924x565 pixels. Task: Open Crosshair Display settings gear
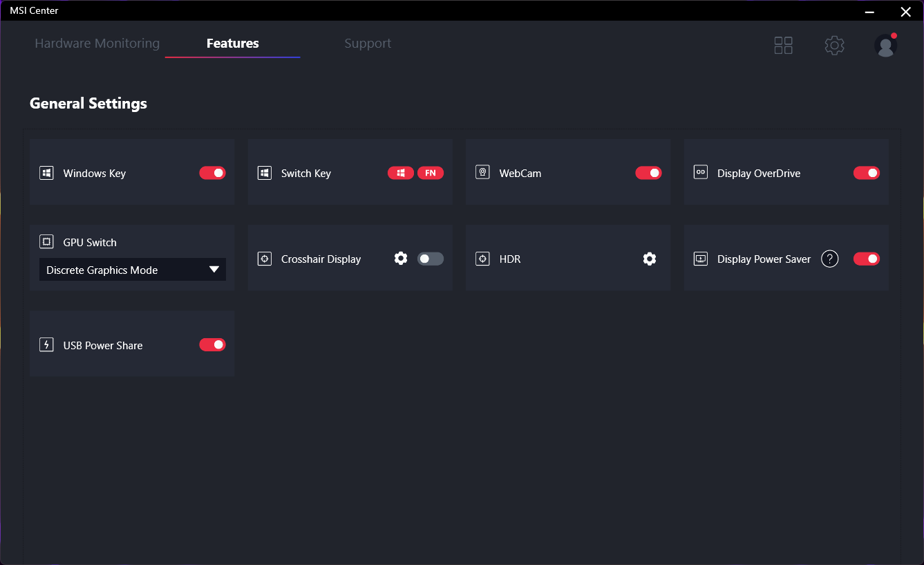pyautogui.click(x=401, y=259)
